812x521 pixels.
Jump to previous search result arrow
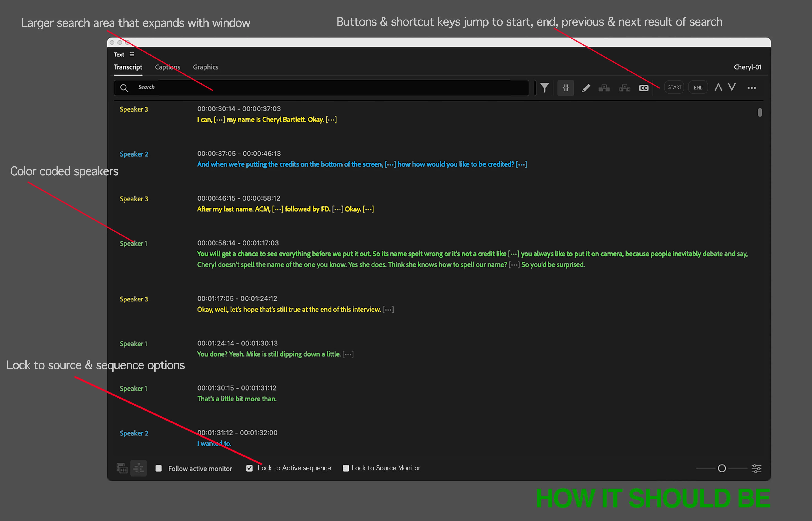718,87
